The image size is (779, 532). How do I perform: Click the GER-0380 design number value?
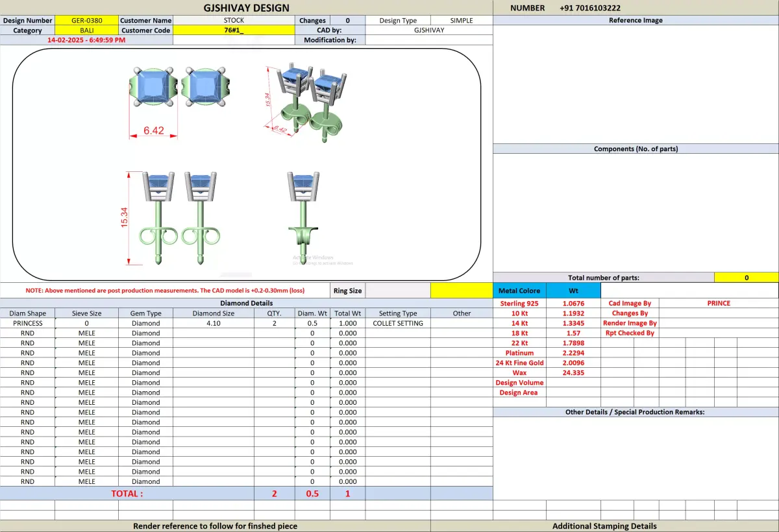click(x=87, y=20)
